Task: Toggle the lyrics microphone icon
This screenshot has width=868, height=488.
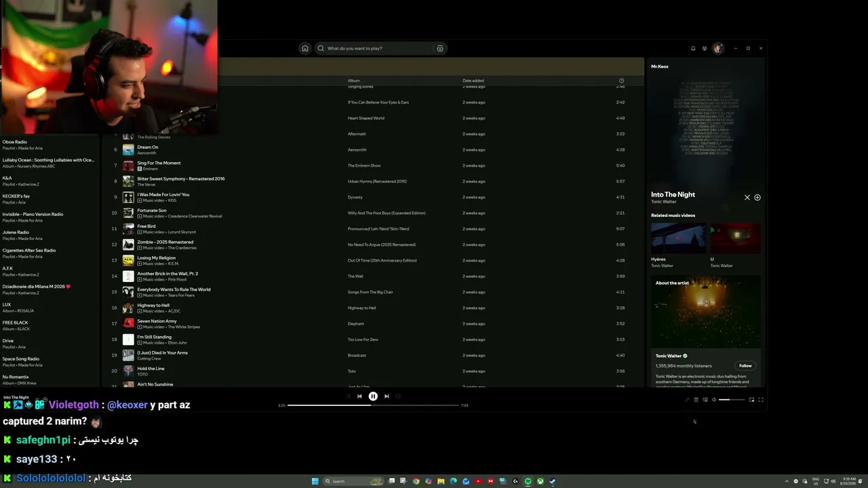Action: [x=686, y=400]
